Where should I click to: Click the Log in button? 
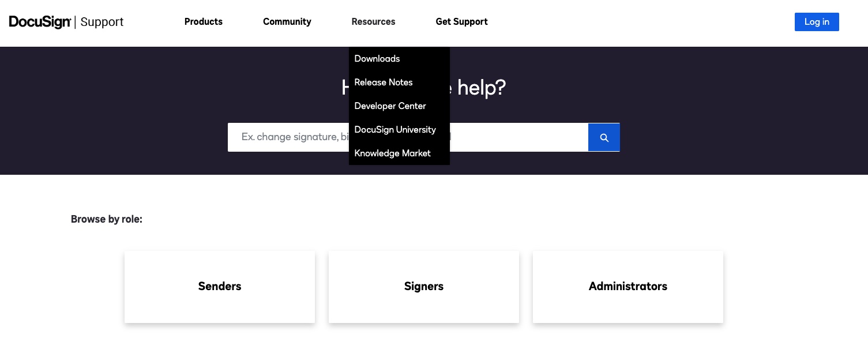pos(817,22)
